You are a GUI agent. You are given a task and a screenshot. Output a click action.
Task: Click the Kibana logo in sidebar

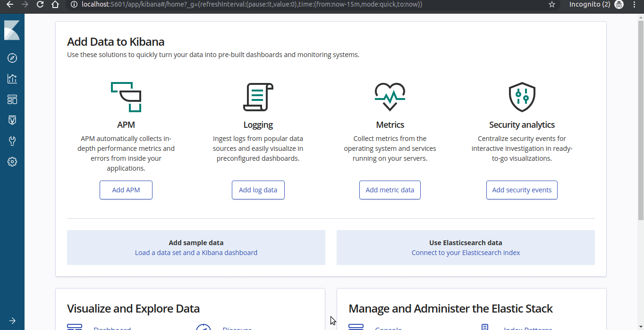(12, 30)
